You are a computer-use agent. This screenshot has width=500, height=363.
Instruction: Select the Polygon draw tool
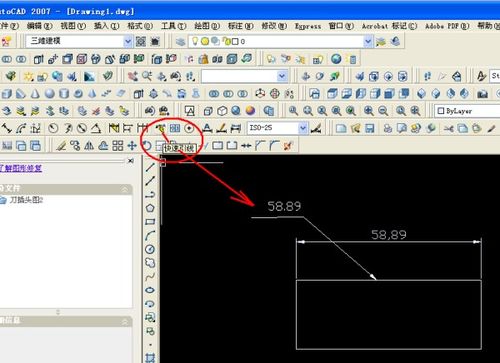[x=150, y=208]
